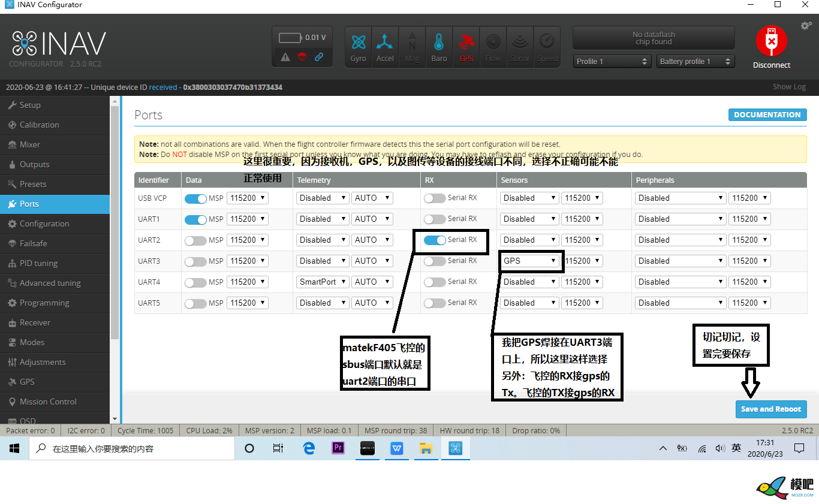Click the Accel sensor status icon
819x504 pixels.
point(385,47)
